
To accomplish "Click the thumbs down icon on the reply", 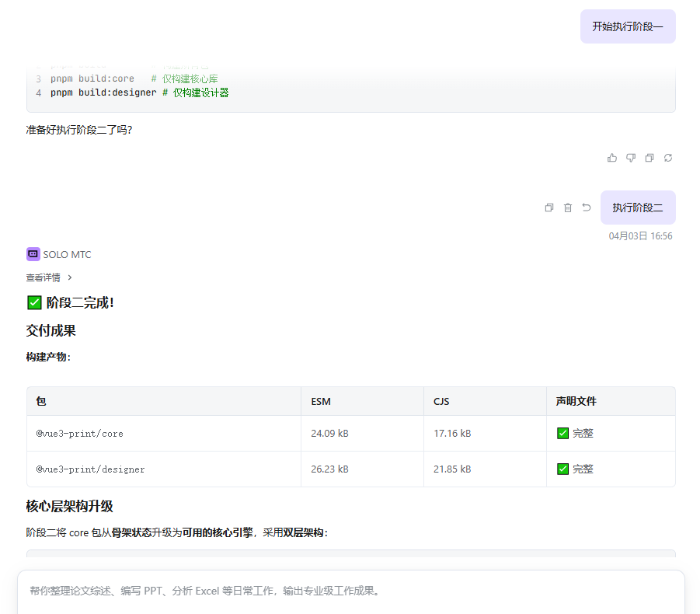I will (x=631, y=158).
